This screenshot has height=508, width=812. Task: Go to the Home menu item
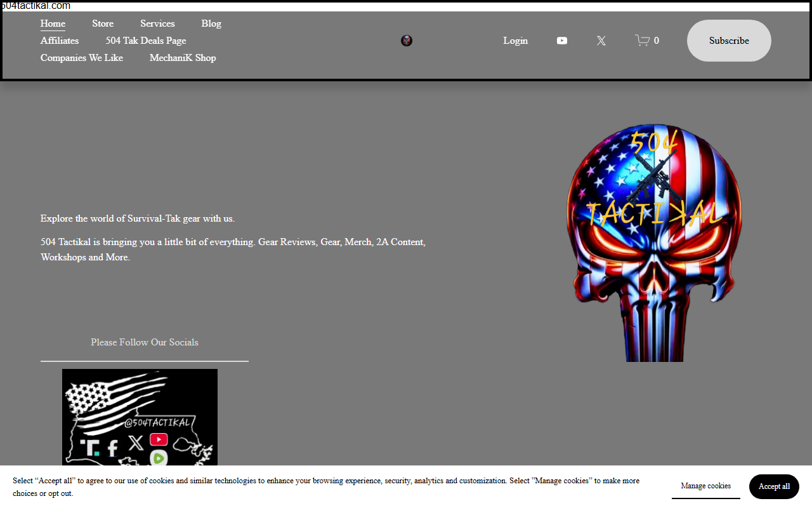pyautogui.click(x=53, y=23)
